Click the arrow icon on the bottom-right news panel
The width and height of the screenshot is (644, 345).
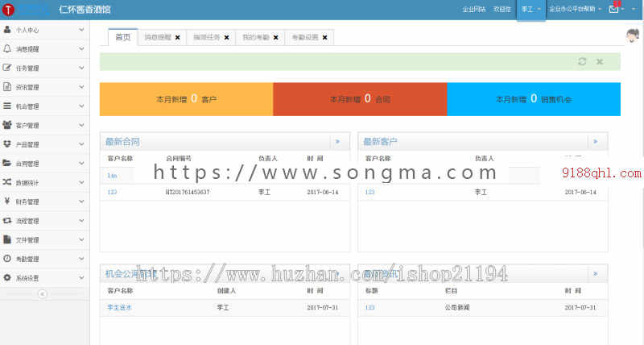596,273
